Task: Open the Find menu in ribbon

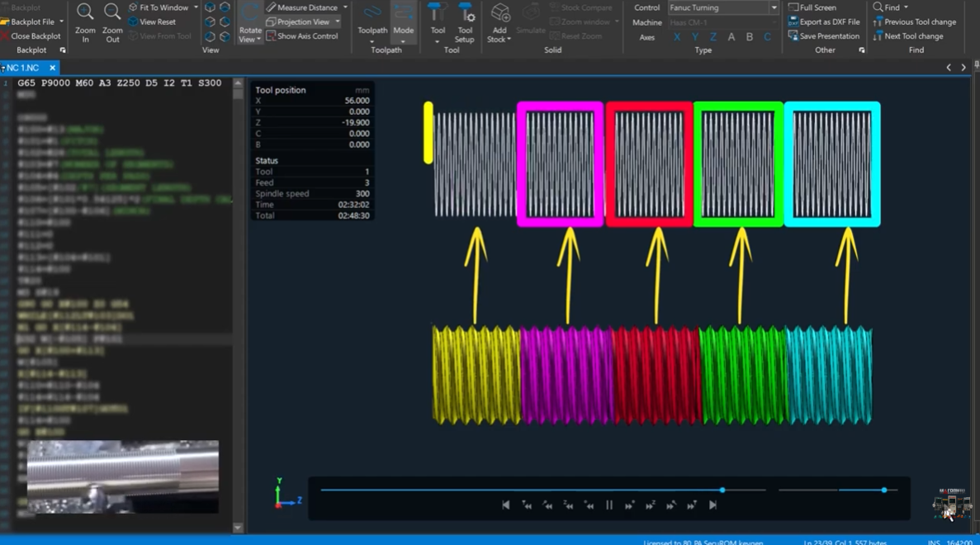Action: 892,7
